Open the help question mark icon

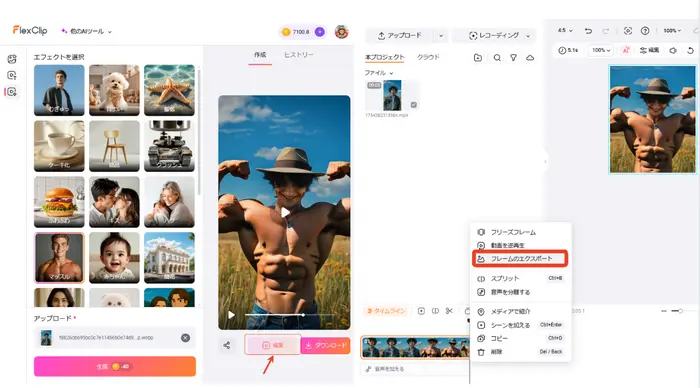click(645, 31)
